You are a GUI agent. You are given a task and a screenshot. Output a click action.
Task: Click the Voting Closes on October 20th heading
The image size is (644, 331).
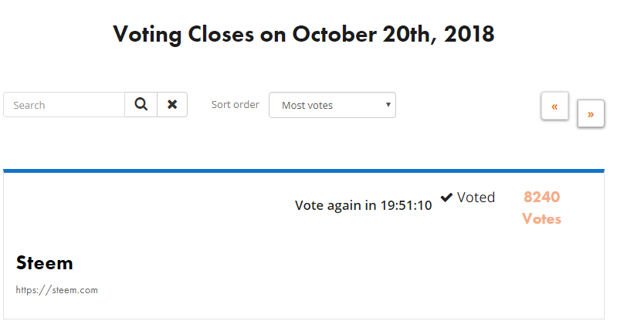pyautogui.click(x=303, y=34)
